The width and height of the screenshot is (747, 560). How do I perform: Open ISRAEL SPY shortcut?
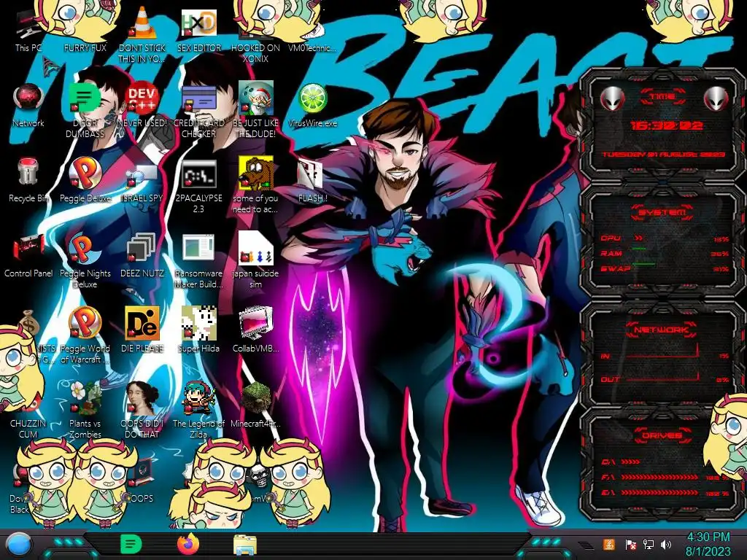tap(142, 177)
